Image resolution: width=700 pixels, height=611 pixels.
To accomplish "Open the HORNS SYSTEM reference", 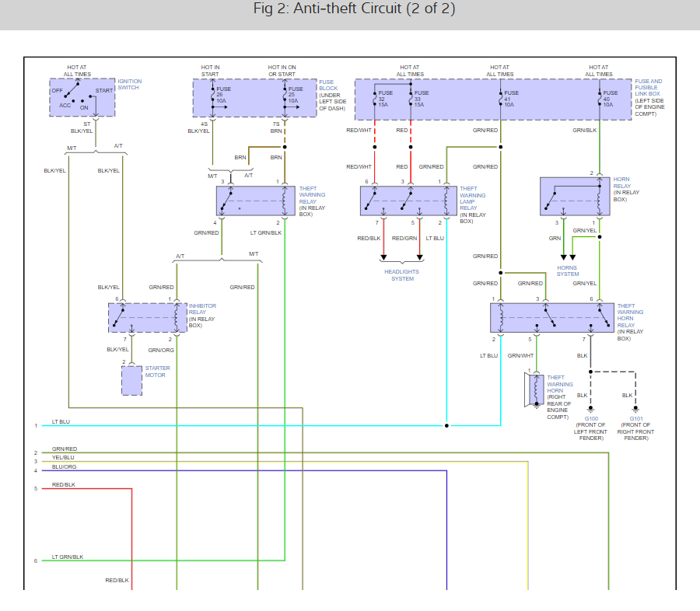I will (568, 271).
